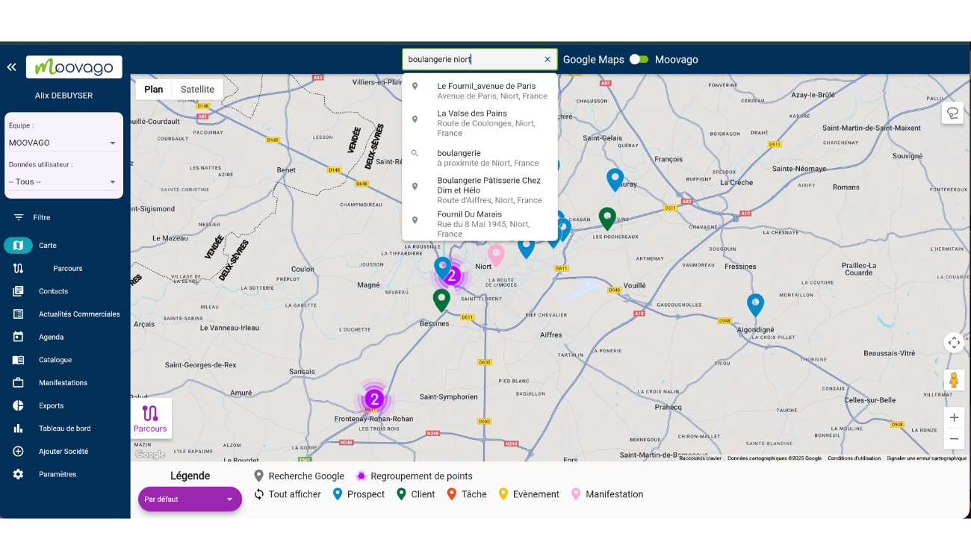Expand the Données utilisateur Tous dropdown
The width and height of the screenshot is (971, 560).
coord(63,181)
